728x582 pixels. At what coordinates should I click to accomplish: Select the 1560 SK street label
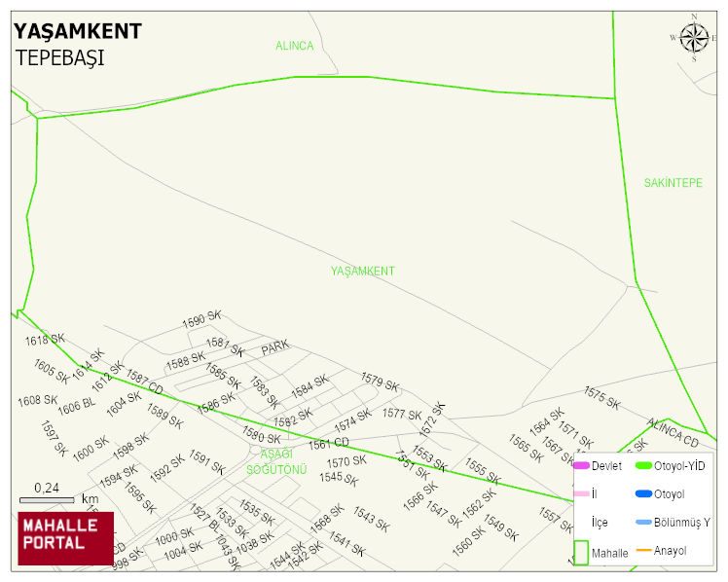click(x=468, y=542)
